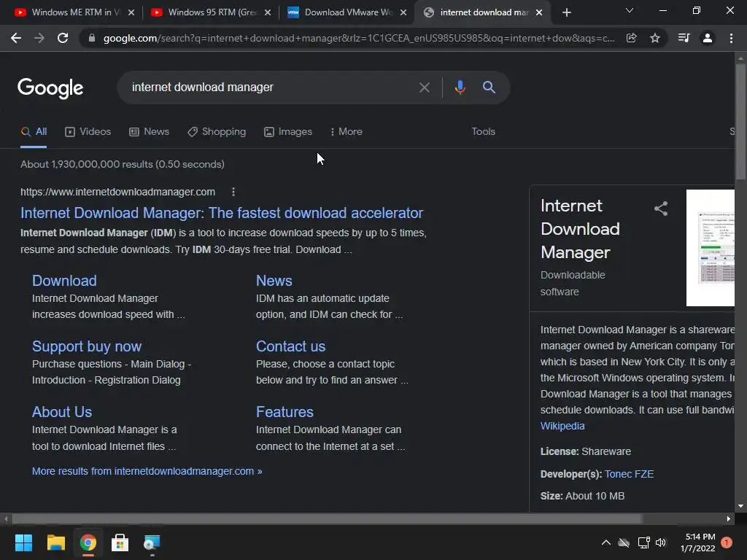This screenshot has width=747, height=560.
Task: Open the clock showing 5:14 PM
Action: (x=698, y=542)
